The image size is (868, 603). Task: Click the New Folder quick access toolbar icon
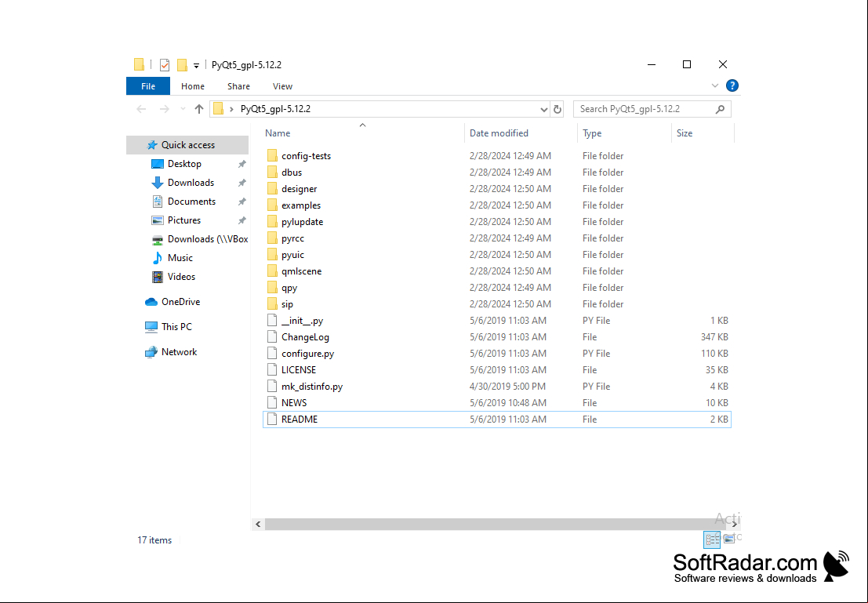(182, 65)
